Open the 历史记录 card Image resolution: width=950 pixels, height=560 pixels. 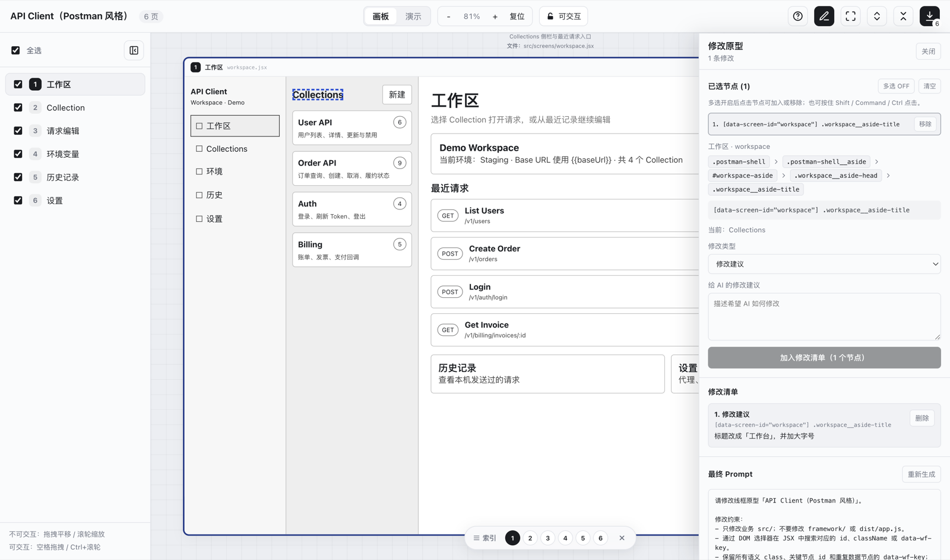(x=547, y=374)
